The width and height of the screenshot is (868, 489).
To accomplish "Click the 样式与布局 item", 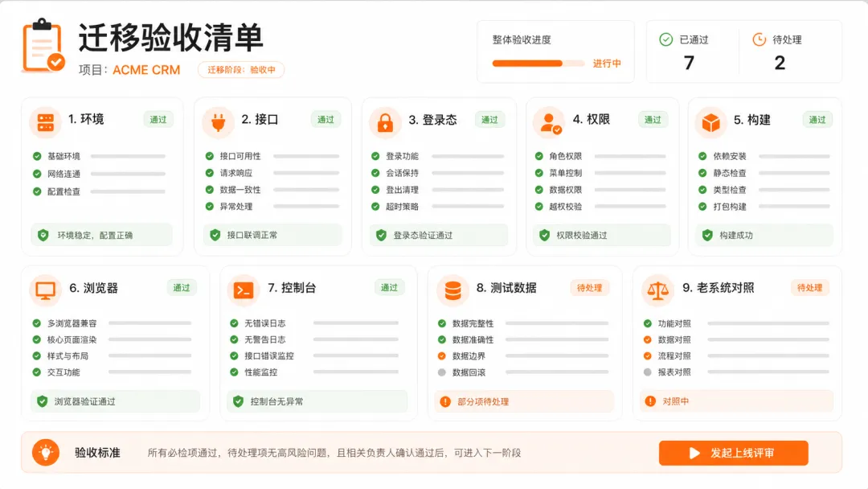I will tap(68, 356).
